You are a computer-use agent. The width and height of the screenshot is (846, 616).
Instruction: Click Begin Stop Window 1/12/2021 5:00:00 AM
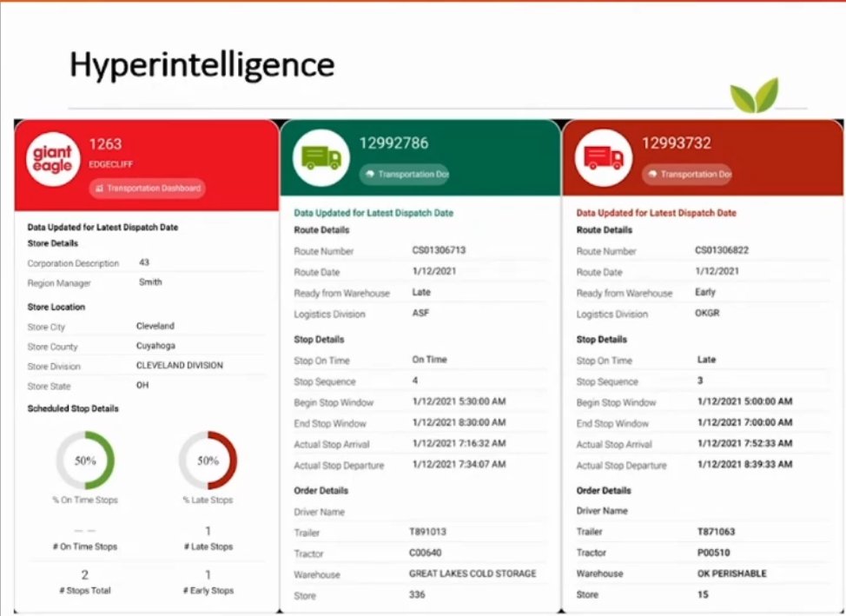click(744, 401)
